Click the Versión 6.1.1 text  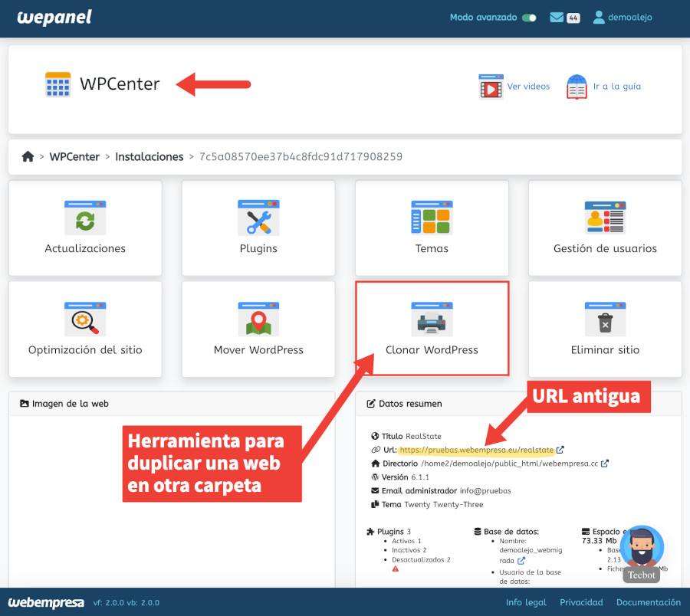point(405,477)
